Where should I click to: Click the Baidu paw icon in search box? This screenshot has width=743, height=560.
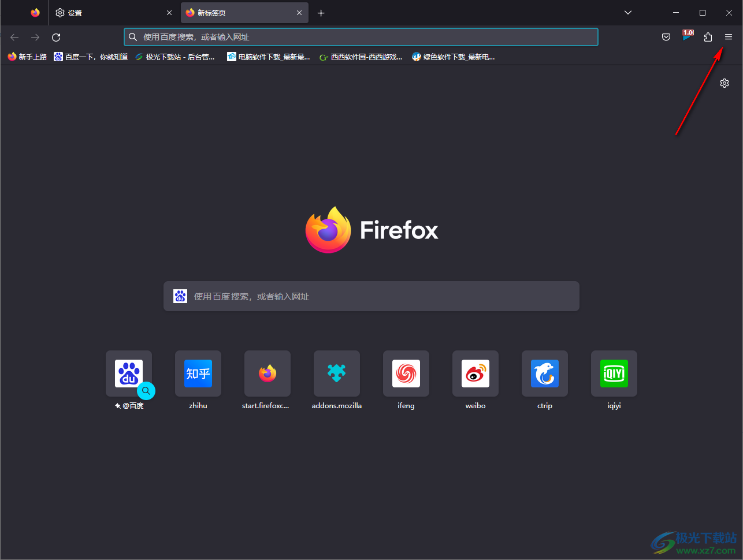[x=180, y=296]
